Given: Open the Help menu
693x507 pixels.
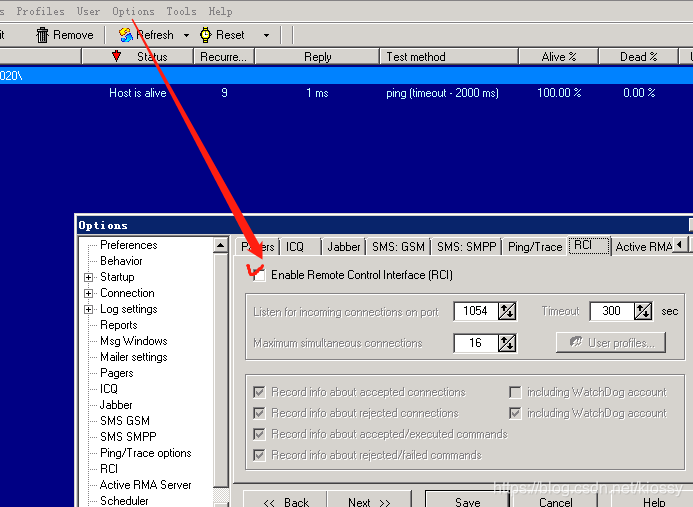Looking at the screenshot, I should tap(220, 11).
